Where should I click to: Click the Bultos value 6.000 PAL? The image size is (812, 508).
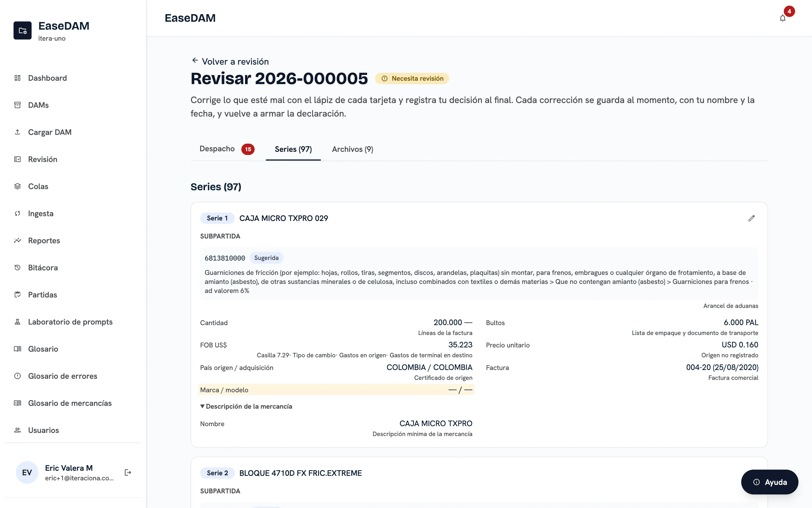(x=741, y=323)
